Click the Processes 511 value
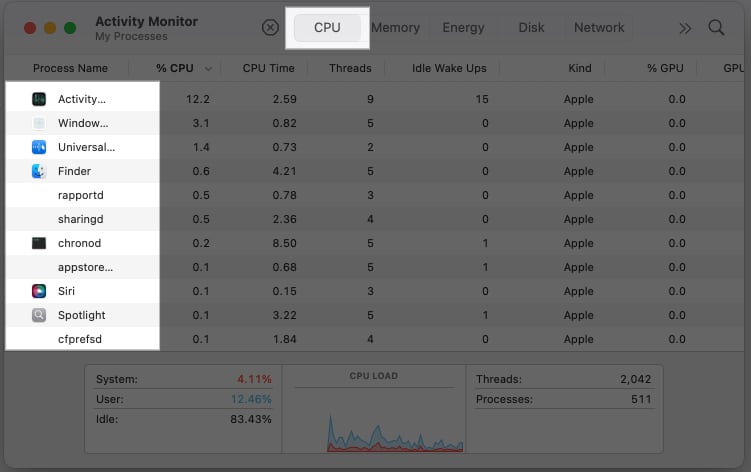Image resolution: width=751 pixels, height=472 pixels. pos(641,399)
